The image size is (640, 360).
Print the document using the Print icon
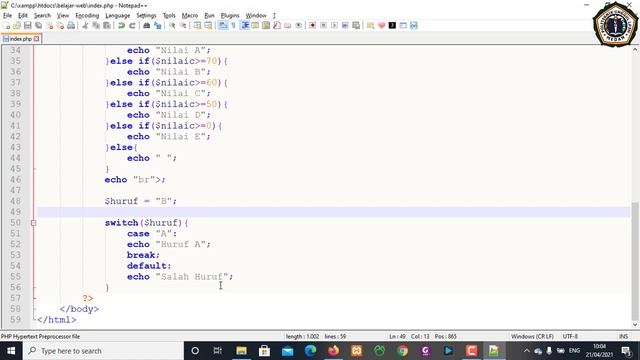pos(71,25)
